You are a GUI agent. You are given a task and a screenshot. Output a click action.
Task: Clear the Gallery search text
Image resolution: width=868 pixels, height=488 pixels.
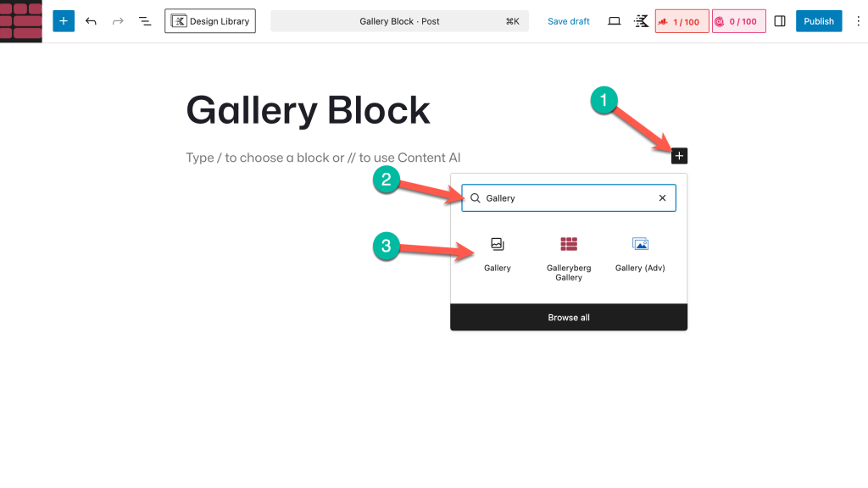tap(663, 198)
